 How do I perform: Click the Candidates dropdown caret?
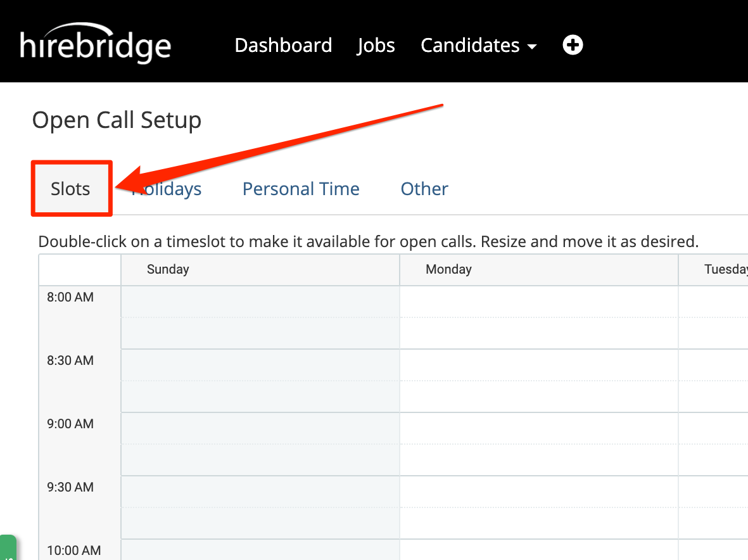click(x=533, y=46)
